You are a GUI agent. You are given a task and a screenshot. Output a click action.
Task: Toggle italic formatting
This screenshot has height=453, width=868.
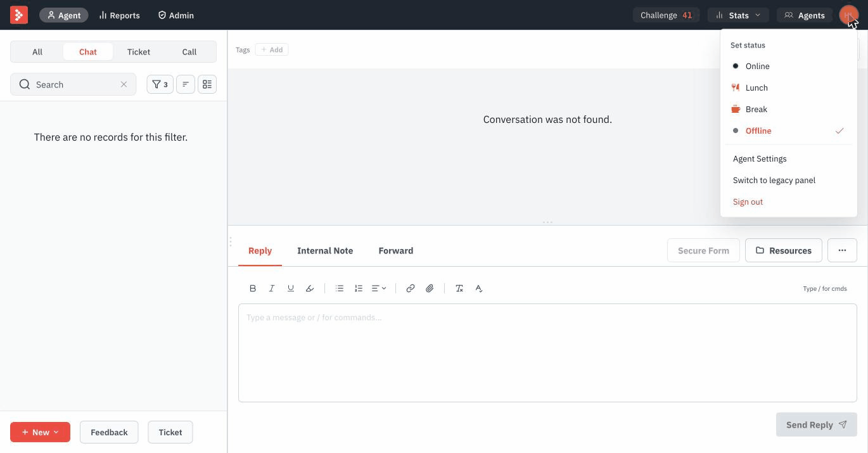[272, 288]
